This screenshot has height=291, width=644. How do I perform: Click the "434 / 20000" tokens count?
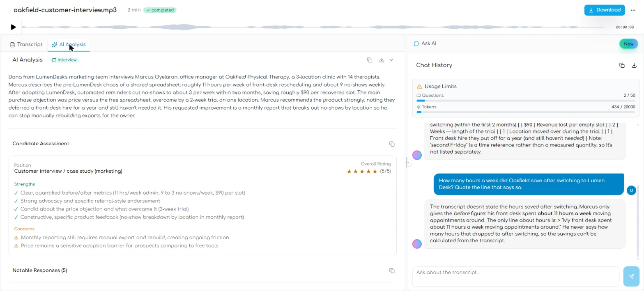coord(623,107)
